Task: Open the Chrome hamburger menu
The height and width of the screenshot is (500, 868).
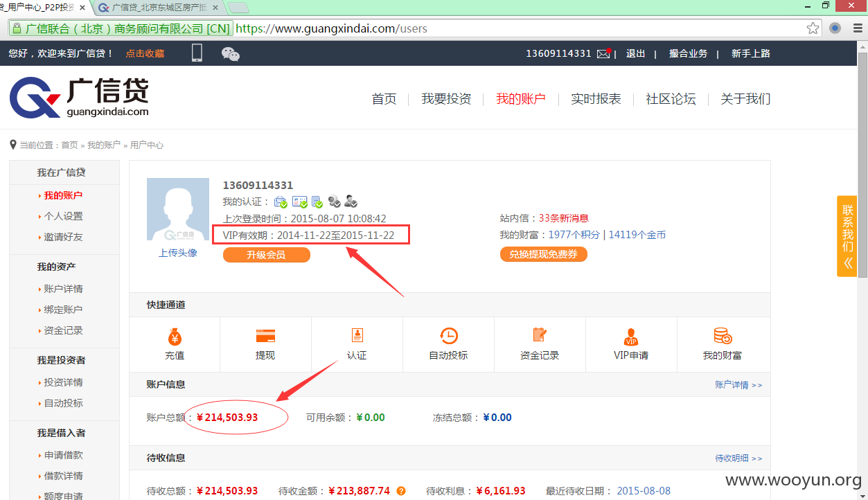Action: point(857,28)
